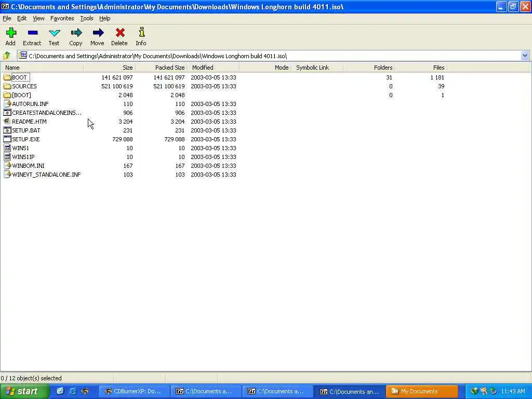Select the AUTORUN.INF file name

click(30, 104)
